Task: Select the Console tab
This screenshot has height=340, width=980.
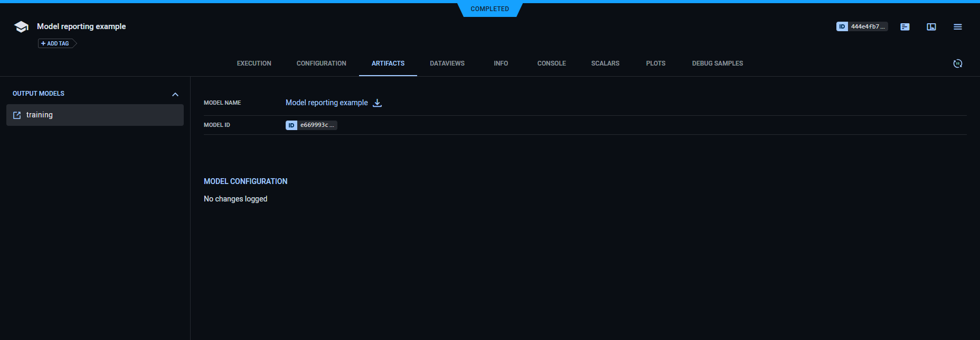Action: [551, 63]
